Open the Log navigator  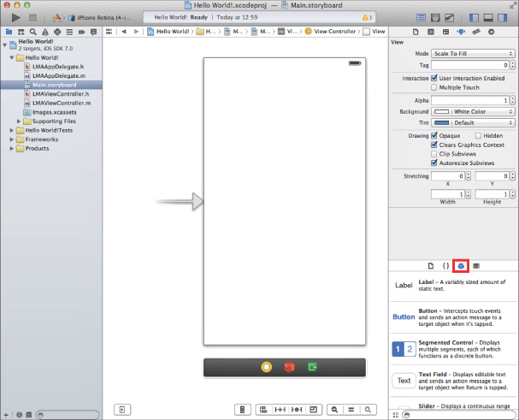click(x=94, y=32)
